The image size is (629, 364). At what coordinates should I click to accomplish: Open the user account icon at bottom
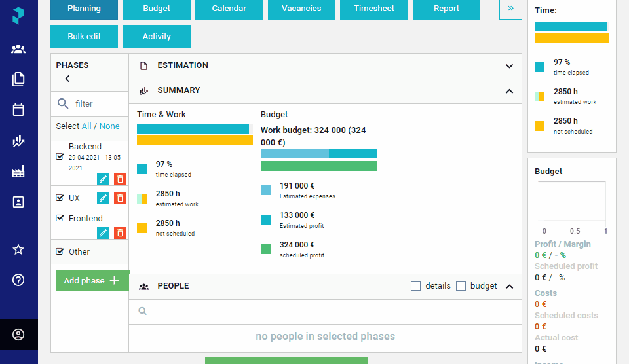[x=18, y=335]
